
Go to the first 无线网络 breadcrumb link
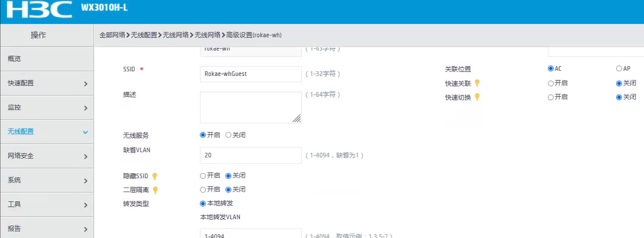[x=176, y=35]
